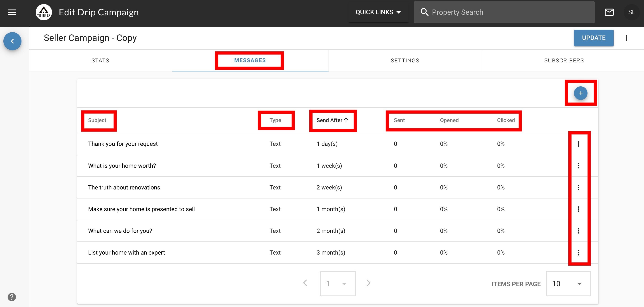Click the search magnifier icon
644x307 pixels.
pos(424,12)
